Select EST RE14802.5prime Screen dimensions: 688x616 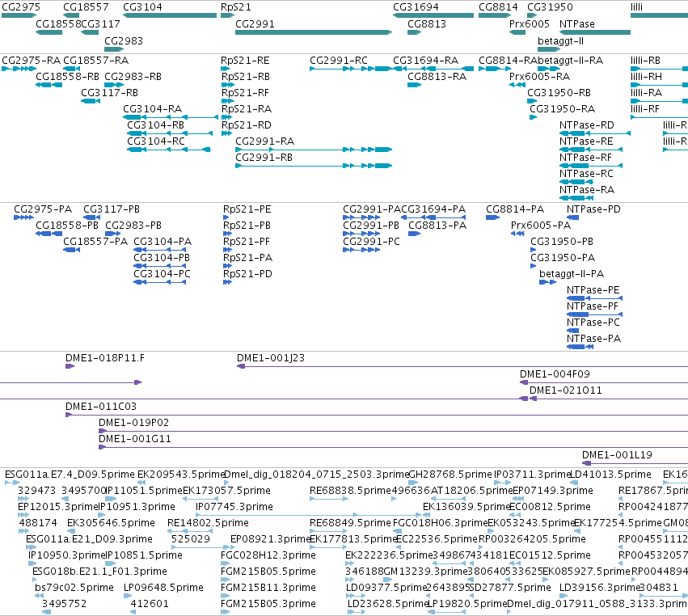point(191,531)
